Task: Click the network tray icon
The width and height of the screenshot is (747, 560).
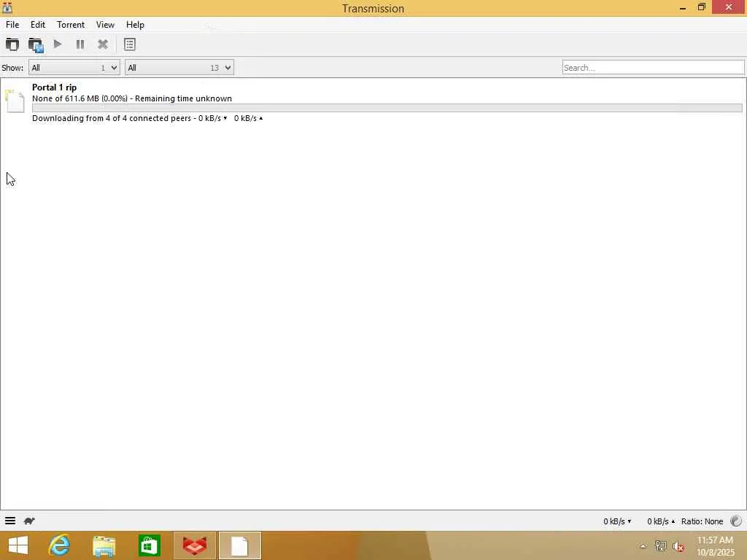Action: point(661,546)
